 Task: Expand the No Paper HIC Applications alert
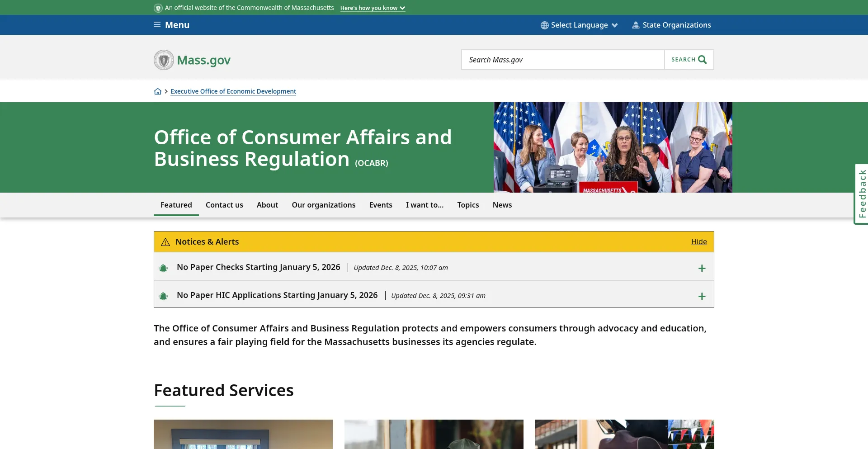[x=702, y=296]
